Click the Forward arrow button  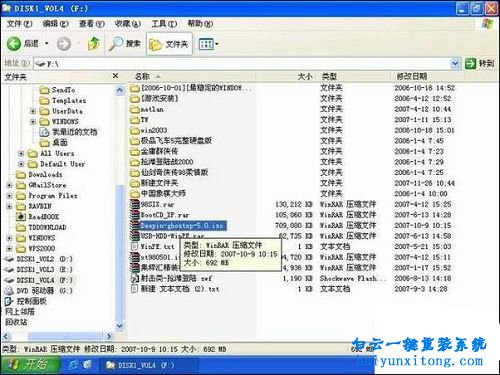(x=64, y=44)
